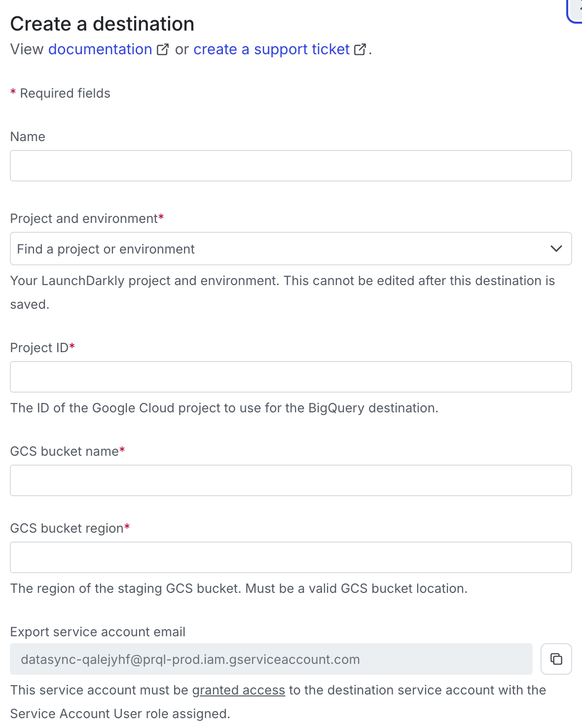Viewport: 582px width, 728px height.
Task: Select the Project ID text field
Action: (291, 376)
